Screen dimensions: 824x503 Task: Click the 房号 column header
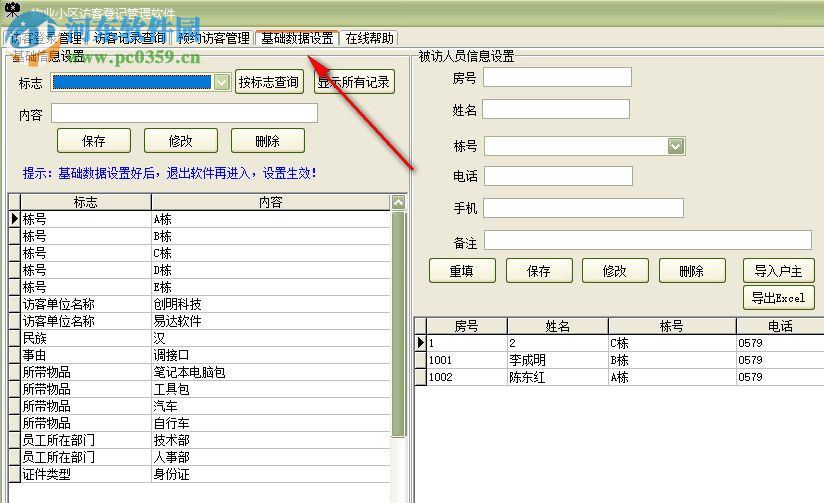coord(467,326)
